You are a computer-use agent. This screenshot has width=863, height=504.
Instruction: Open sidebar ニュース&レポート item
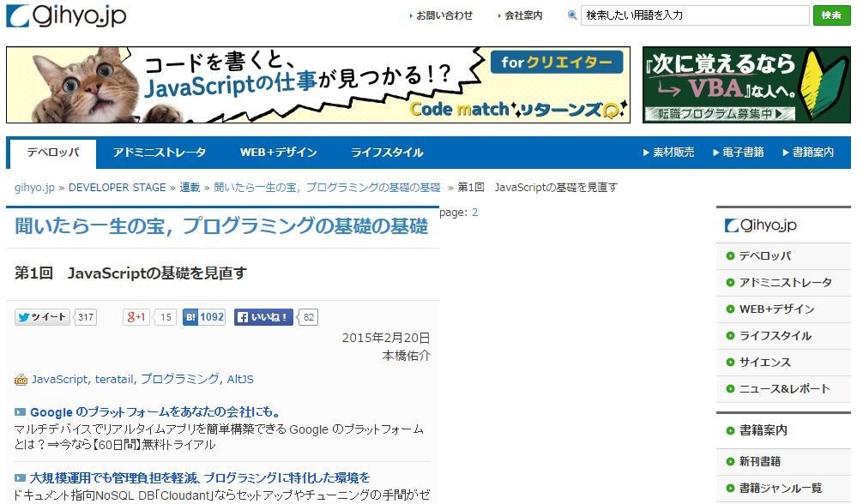pos(783,388)
